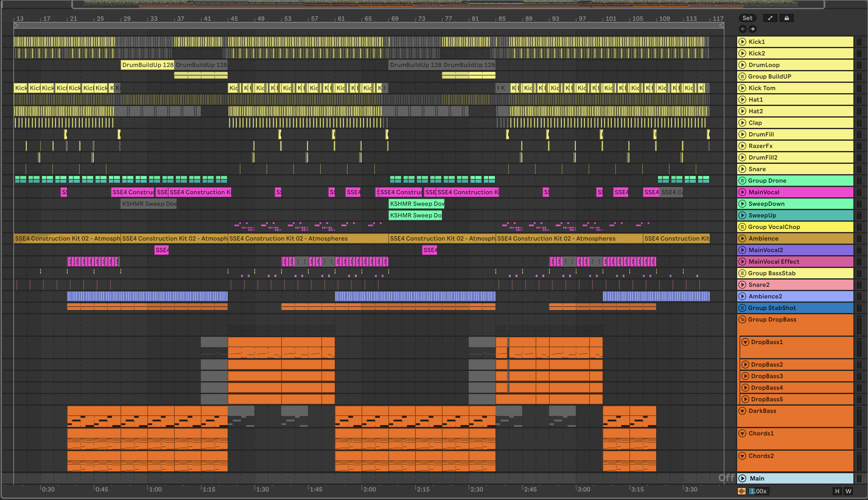
Task: Jump to the previous locator arrow
Action: click(x=743, y=29)
